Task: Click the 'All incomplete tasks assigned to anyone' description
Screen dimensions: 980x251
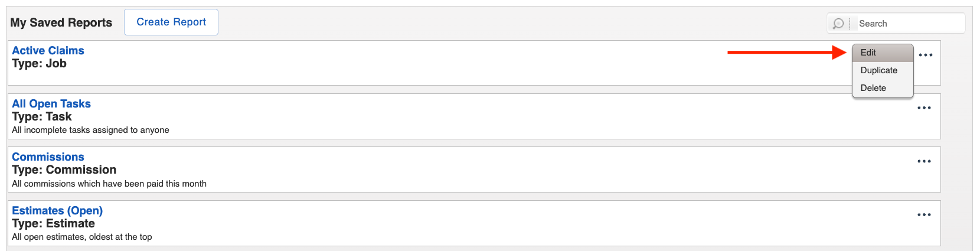Action: (x=90, y=130)
